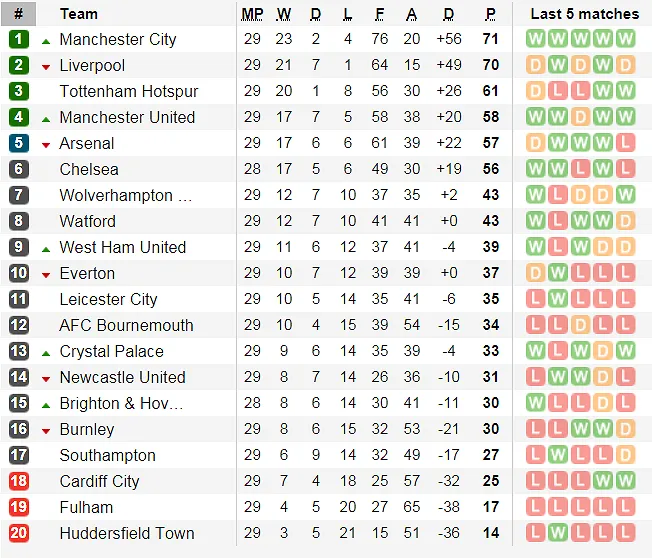Click the # rank column header

coord(18,14)
